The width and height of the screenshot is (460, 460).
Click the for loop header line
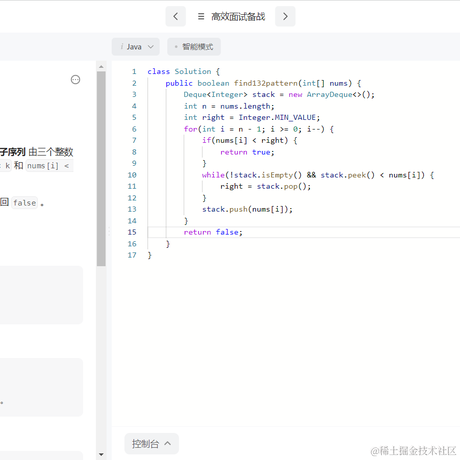pyautogui.click(x=259, y=129)
